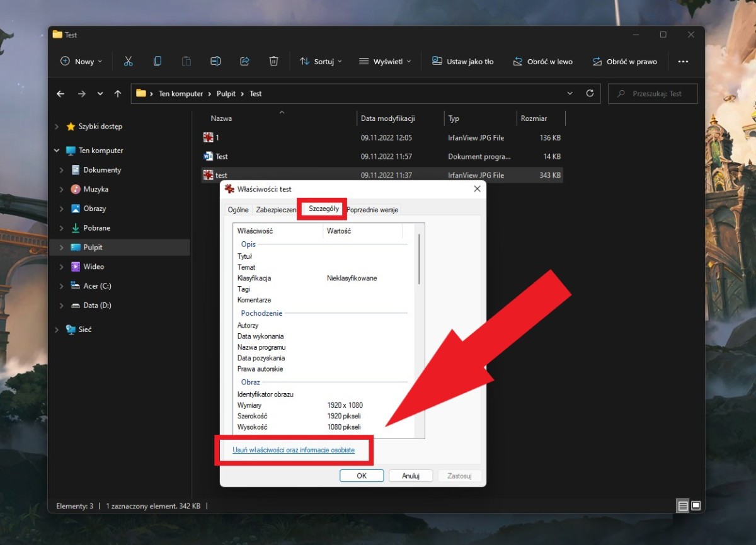
Task: Go up one folder with up arrow
Action: 118,93
